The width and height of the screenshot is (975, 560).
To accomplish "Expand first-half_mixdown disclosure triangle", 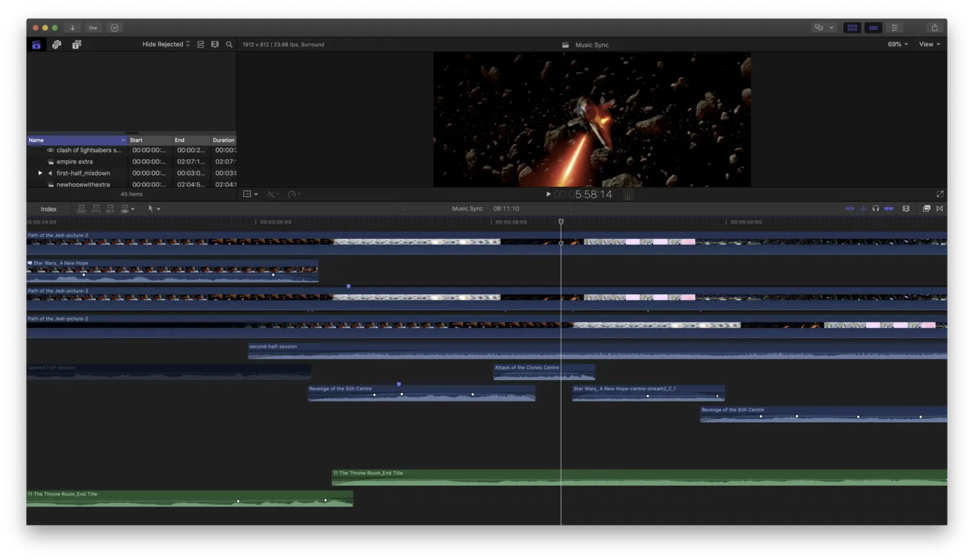I will [40, 173].
